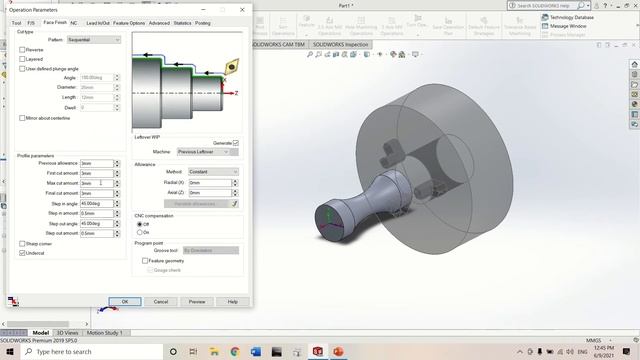Viewport: 640px width, 360px height.
Task: Click the Axial (Z) input field
Action: click(210, 192)
